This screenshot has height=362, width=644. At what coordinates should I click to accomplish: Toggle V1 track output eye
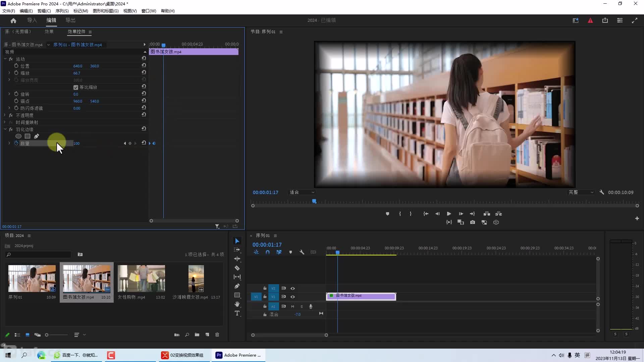click(292, 297)
